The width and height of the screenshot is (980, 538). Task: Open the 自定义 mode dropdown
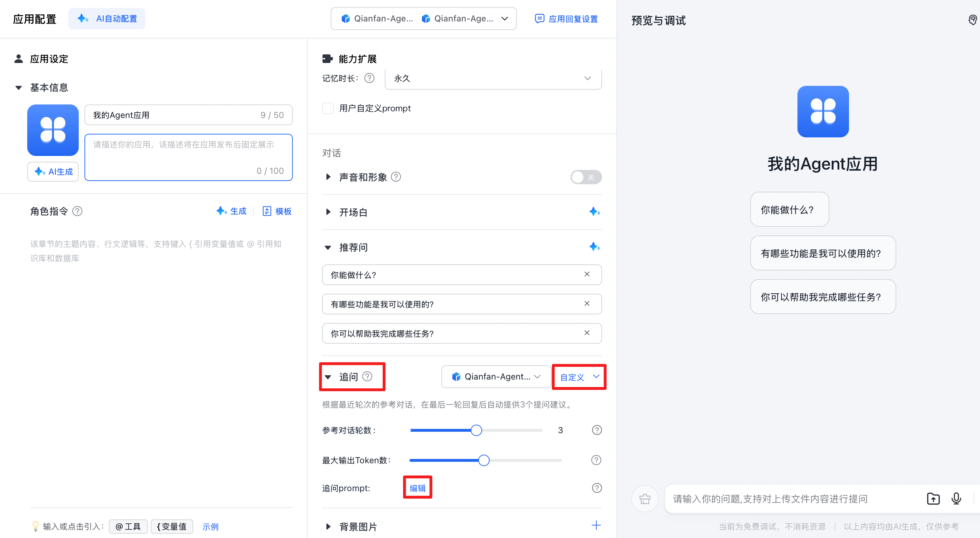tap(579, 377)
